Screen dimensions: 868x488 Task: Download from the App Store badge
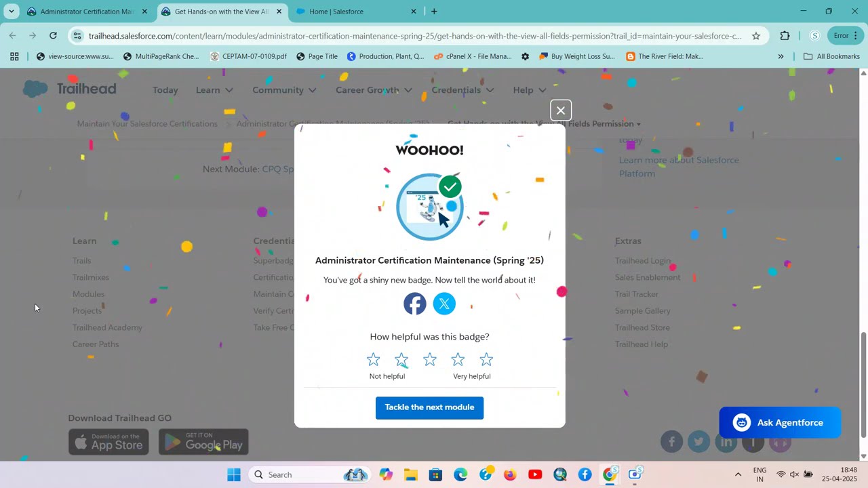(x=108, y=442)
